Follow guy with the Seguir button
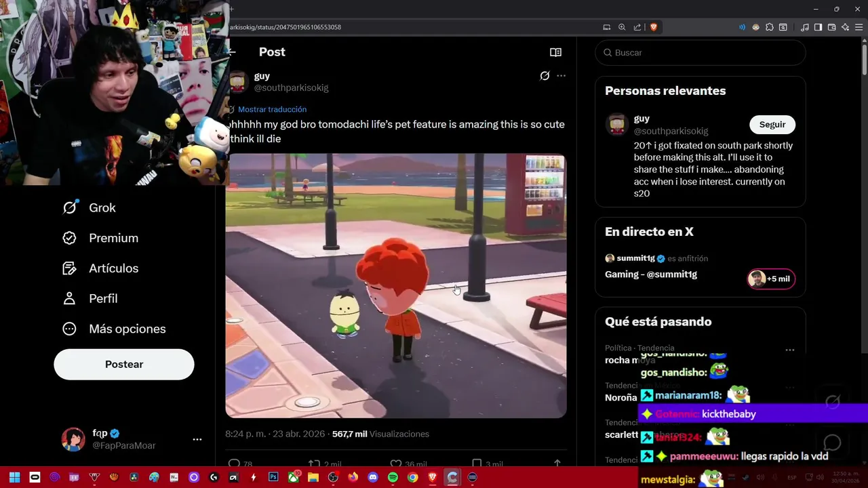868x488 pixels. [x=772, y=125]
